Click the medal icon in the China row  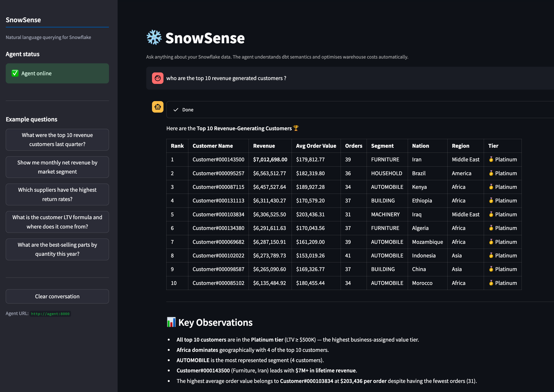491,269
